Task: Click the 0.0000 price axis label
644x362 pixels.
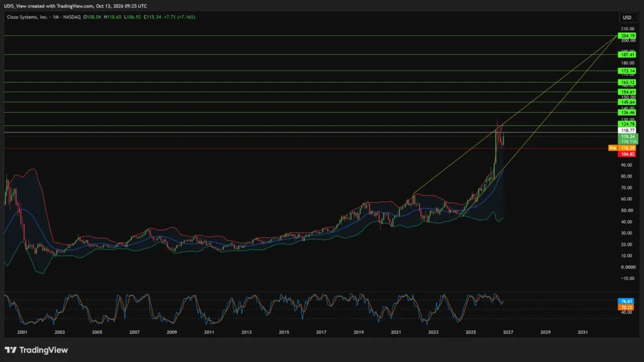Action: pos(628,268)
